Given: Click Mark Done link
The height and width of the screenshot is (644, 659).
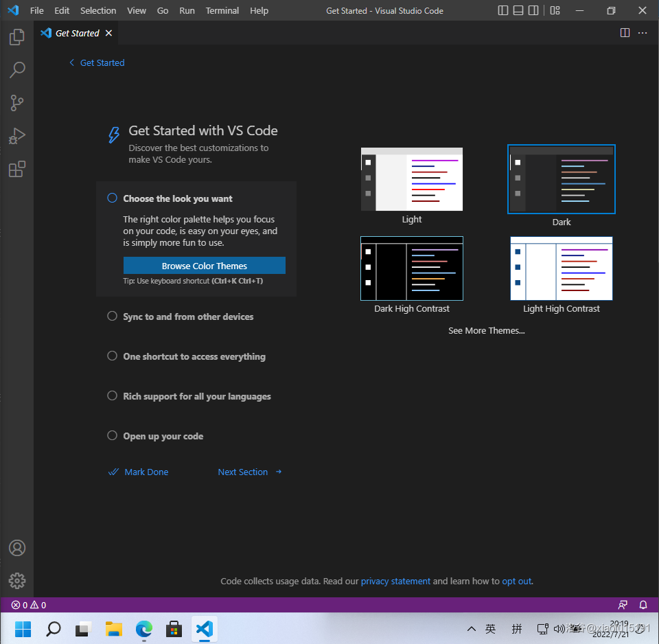Looking at the screenshot, I should (x=138, y=472).
